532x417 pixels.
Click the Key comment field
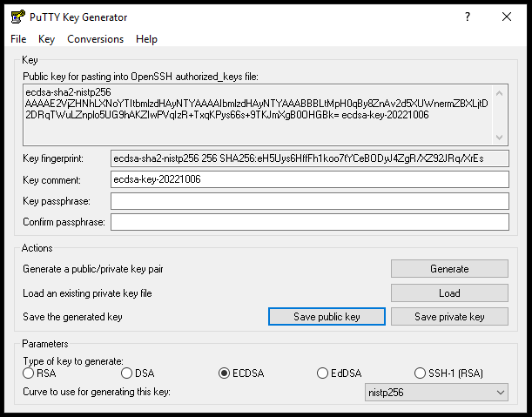310,179
